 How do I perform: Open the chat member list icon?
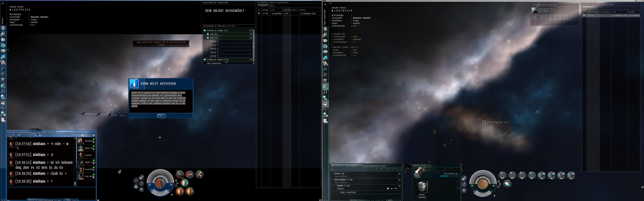click(94, 136)
